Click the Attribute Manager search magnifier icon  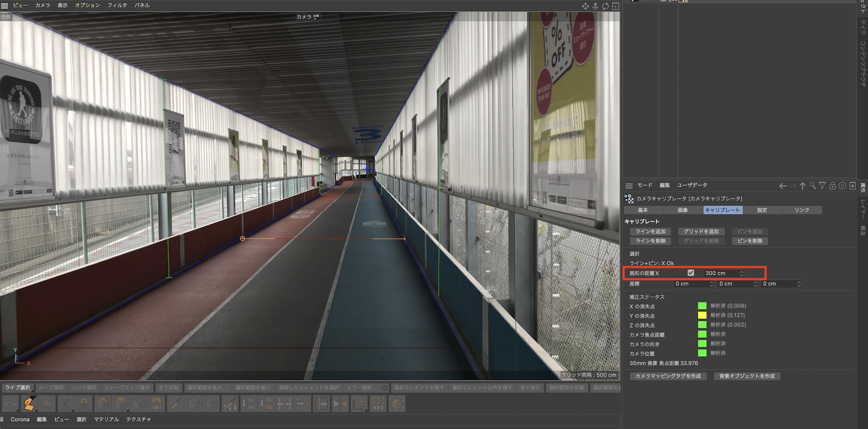coord(812,186)
